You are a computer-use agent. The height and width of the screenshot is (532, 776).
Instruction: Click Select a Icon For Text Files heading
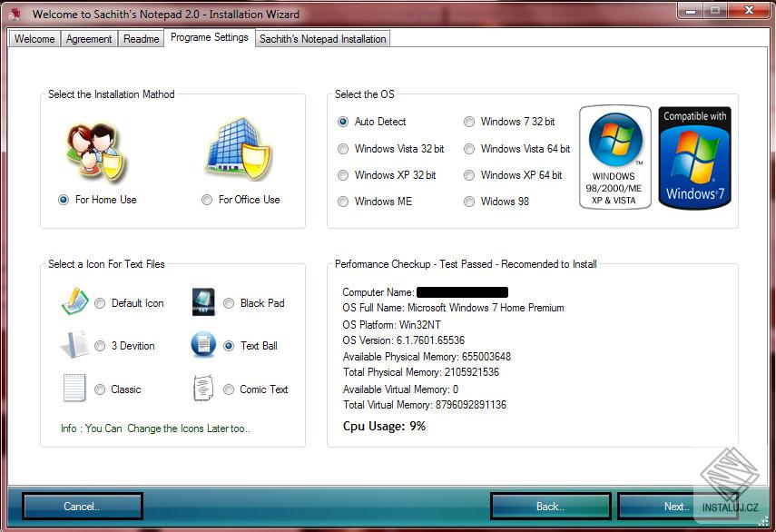106,264
